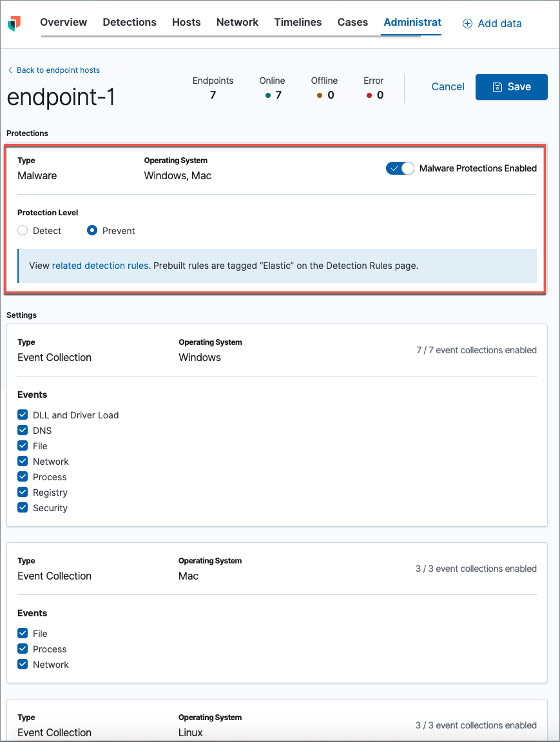
Task: Uncheck the Windows DNS event checkbox
Action: [x=23, y=431]
